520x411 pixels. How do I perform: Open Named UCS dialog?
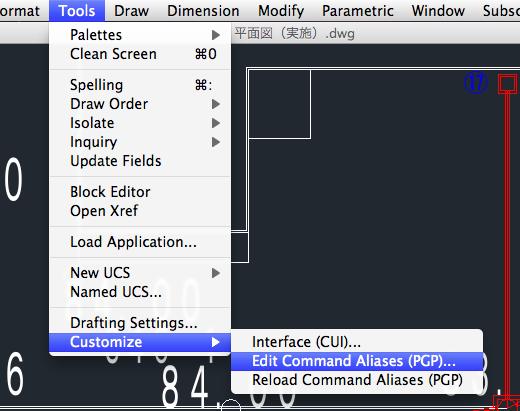tap(140, 292)
